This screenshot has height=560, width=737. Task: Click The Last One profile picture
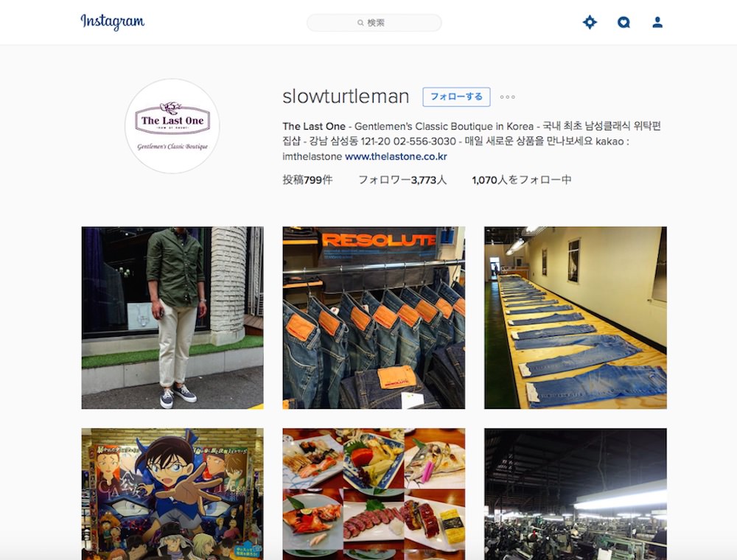(x=172, y=126)
